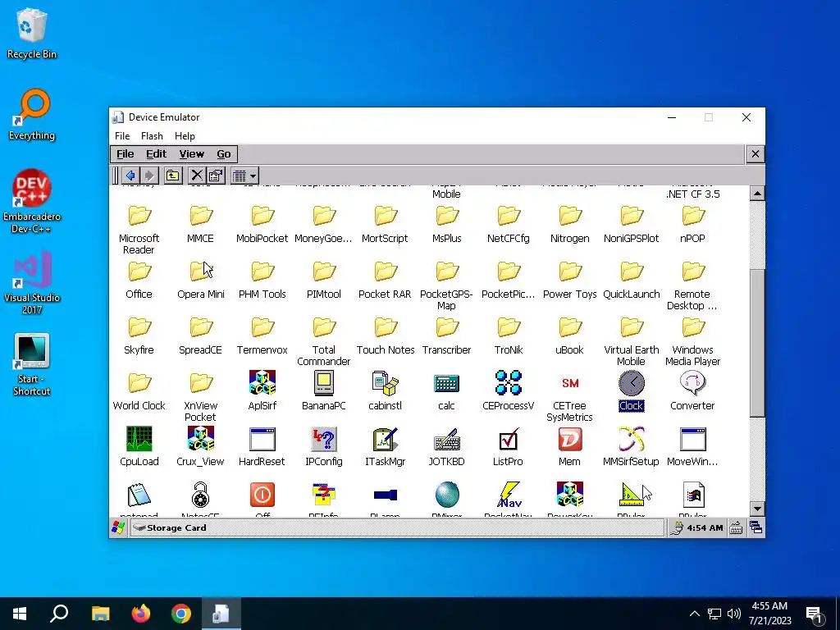Viewport: 840px width, 630px height.
Task: Open File Explorer from the taskbar
Action: point(101,614)
